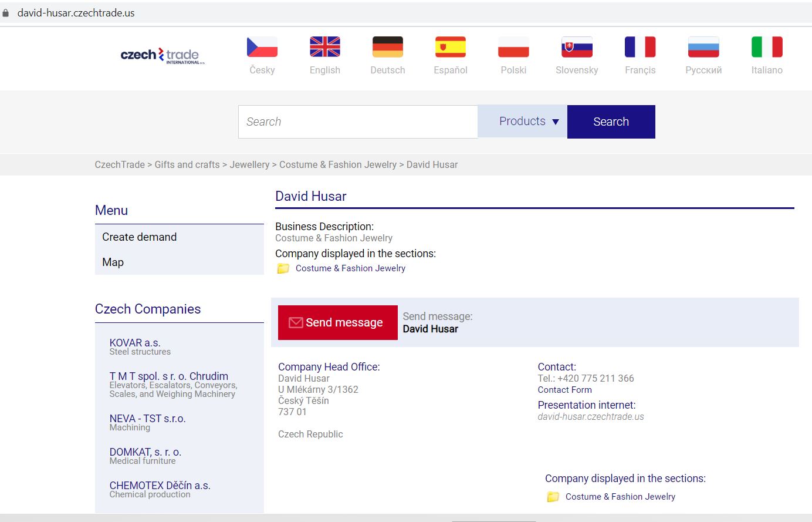
Task: Click the red Send message button
Action: click(338, 322)
